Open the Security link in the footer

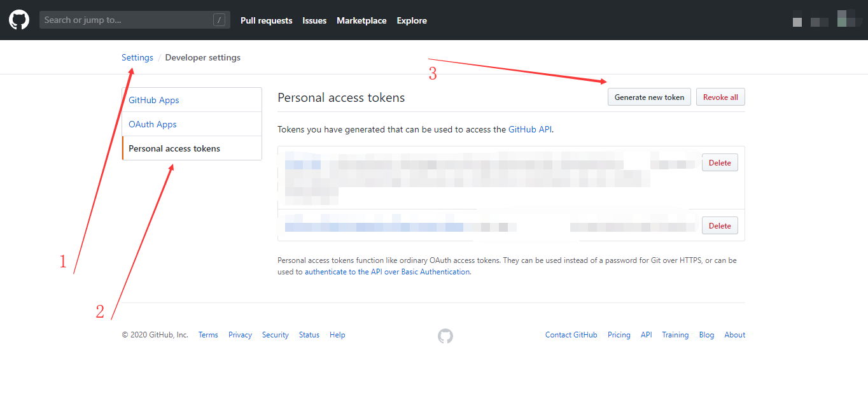point(276,335)
